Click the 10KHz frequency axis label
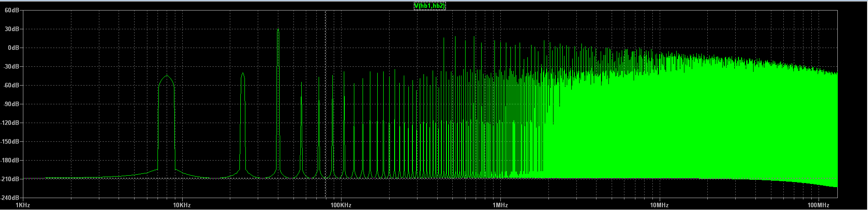 [182, 205]
